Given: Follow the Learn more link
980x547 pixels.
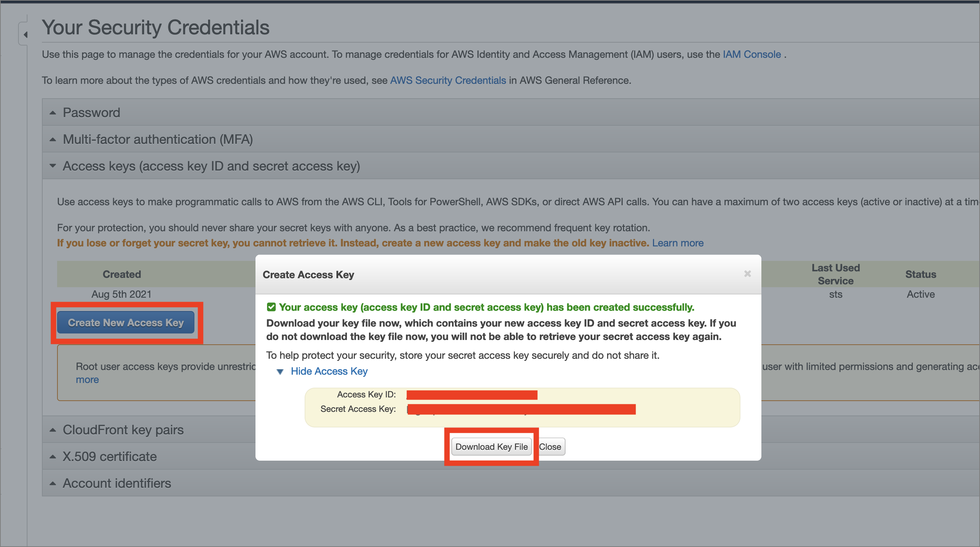Looking at the screenshot, I should (x=678, y=243).
